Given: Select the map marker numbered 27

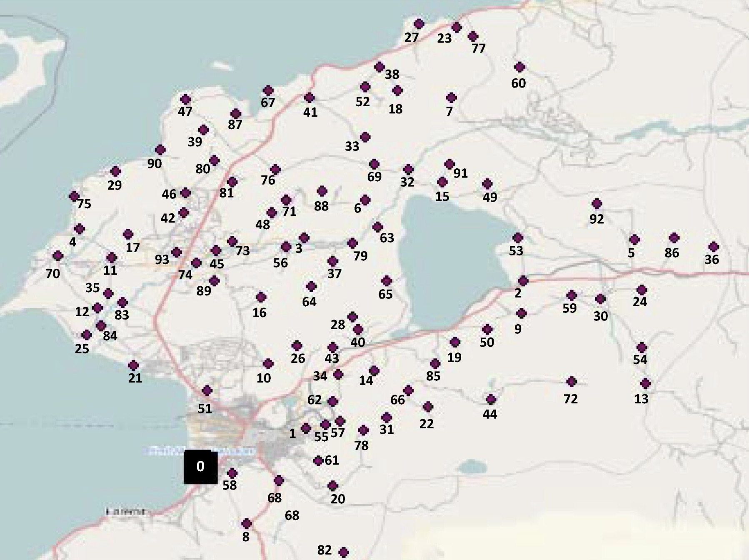Looking at the screenshot, I should pyautogui.click(x=419, y=24).
